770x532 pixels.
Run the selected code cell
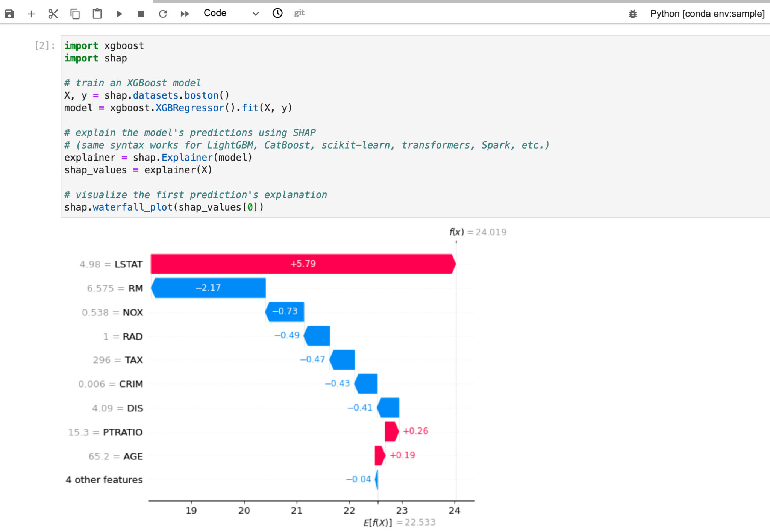[119, 13]
